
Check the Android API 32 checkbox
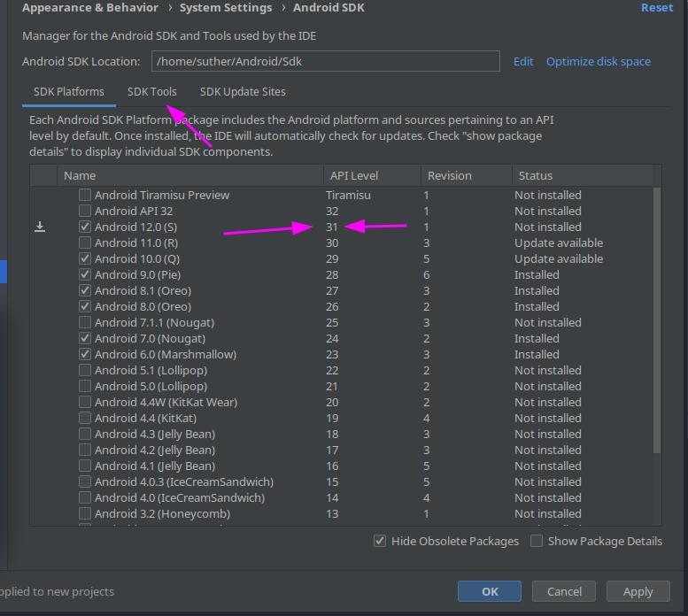click(85, 211)
